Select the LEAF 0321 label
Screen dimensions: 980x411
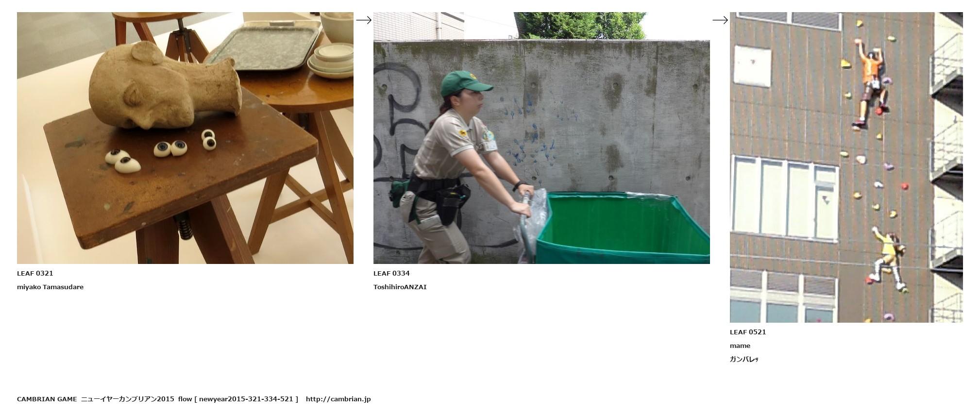click(35, 273)
